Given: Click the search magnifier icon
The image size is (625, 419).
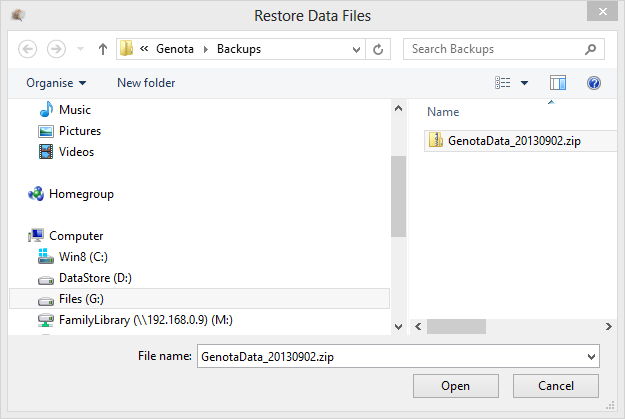Looking at the screenshot, I should tap(591, 48).
